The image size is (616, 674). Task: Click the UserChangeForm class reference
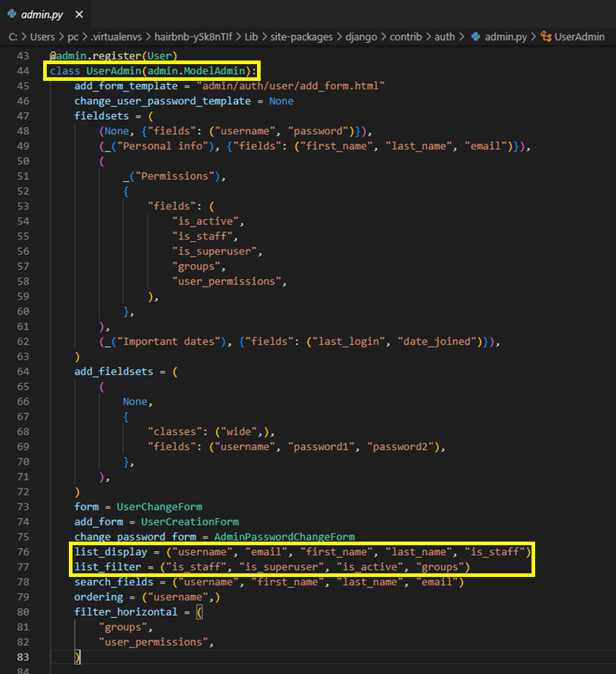[159, 507]
